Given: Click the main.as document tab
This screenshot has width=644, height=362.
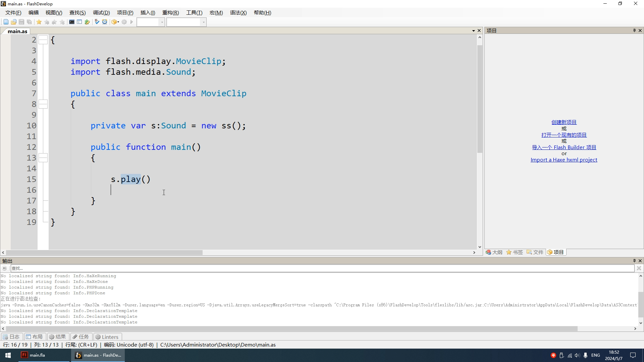Looking at the screenshot, I should [x=17, y=31].
